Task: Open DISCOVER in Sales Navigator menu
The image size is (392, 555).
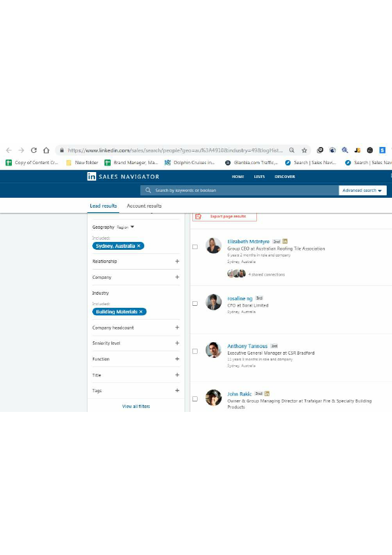Action: 285,176
